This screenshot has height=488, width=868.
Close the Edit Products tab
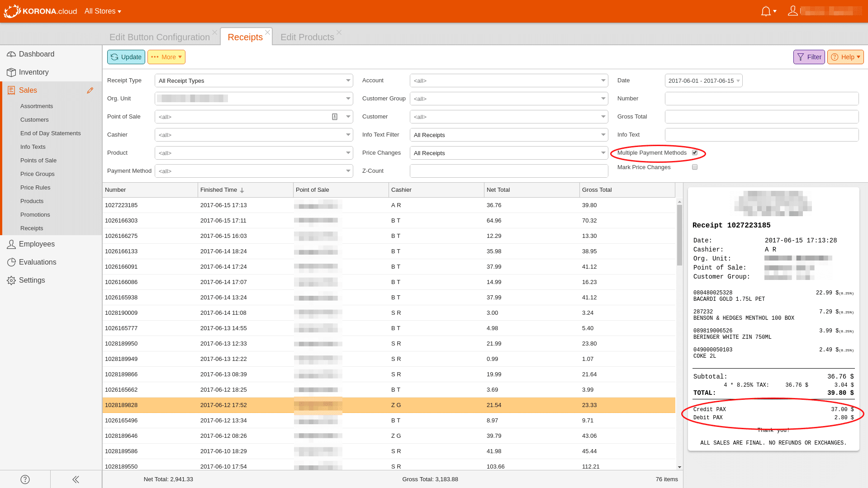(x=339, y=33)
